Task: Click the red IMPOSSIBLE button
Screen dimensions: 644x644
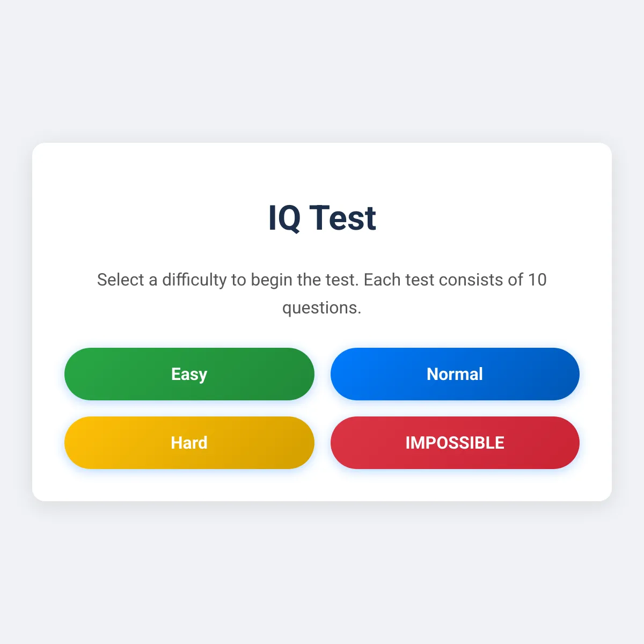Action: pyautogui.click(x=455, y=443)
